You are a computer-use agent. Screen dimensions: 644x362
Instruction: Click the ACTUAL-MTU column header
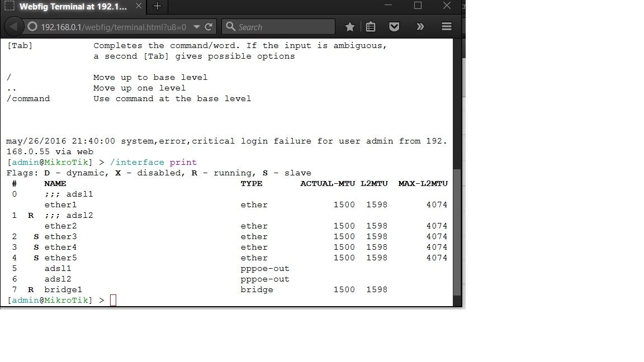tap(328, 183)
